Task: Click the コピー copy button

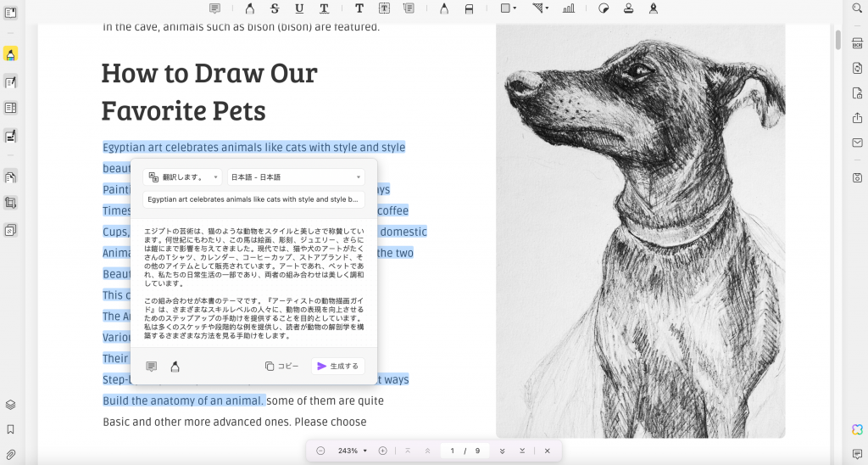Action: [281, 367]
